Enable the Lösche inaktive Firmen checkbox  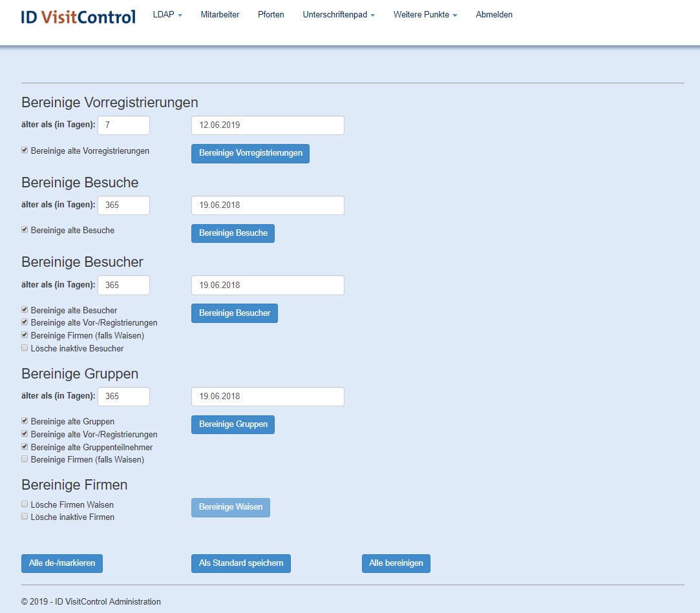click(x=25, y=516)
